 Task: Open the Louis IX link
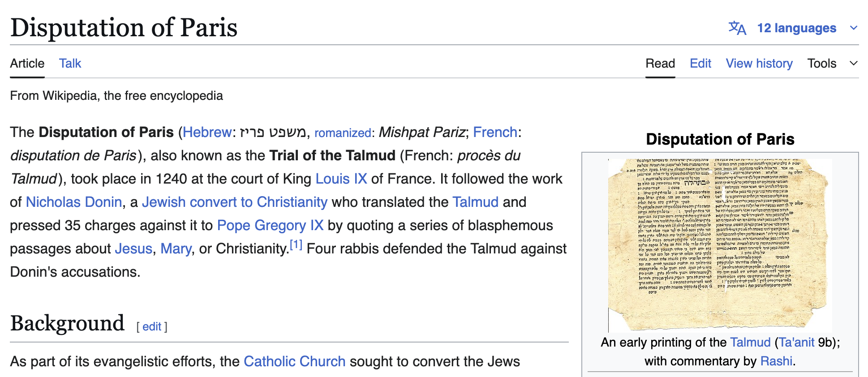click(341, 179)
